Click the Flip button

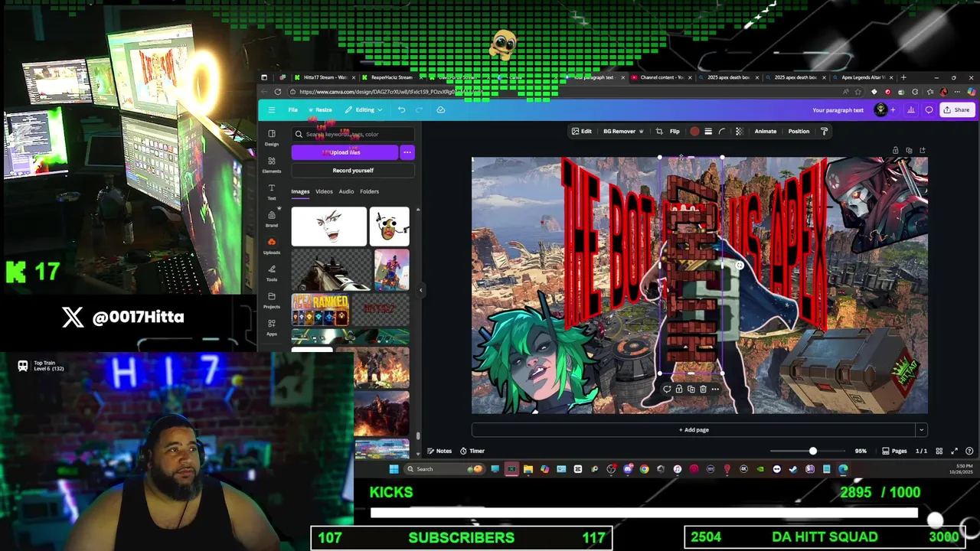tap(675, 131)
